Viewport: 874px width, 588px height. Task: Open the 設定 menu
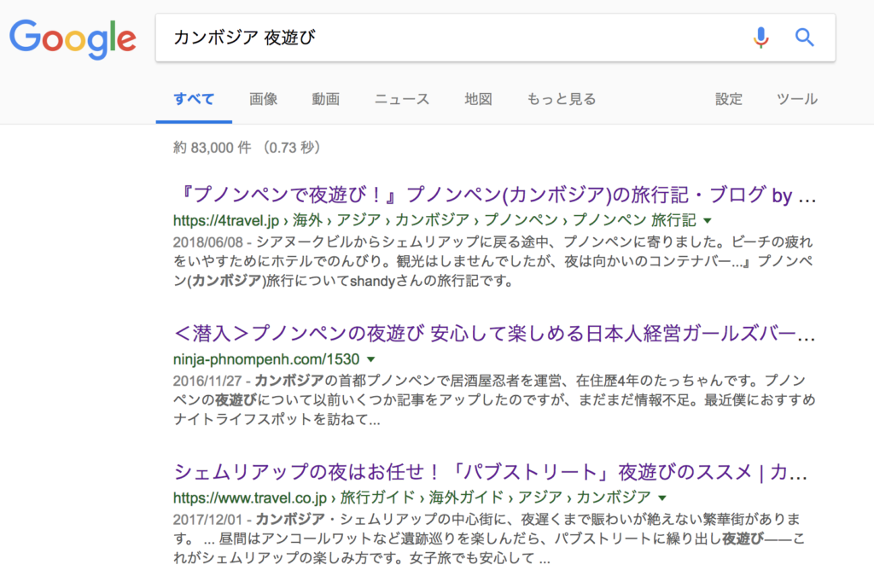pyautogui.click(x=729, y=99)
